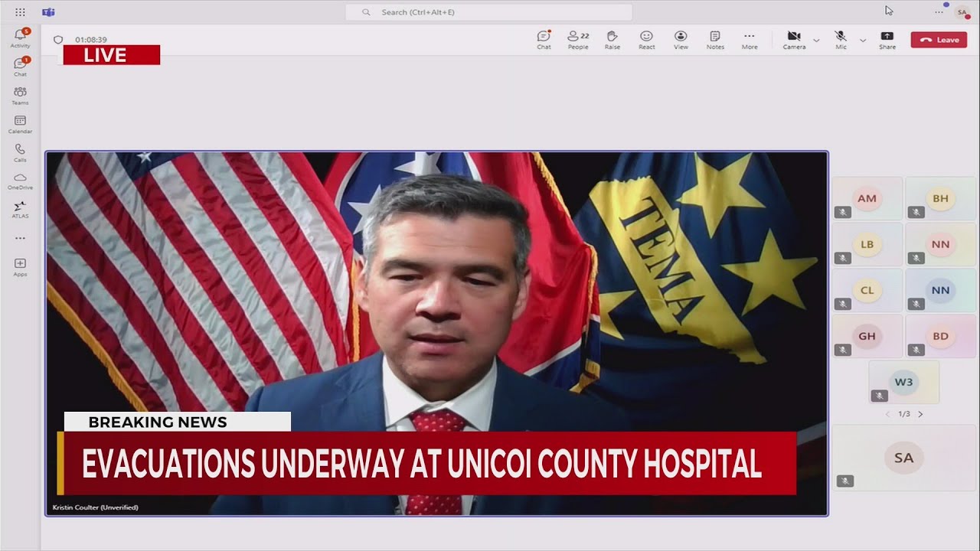Select participant tile CL
Viewport: 980px width, 551px height.
(x=867, y=290)
